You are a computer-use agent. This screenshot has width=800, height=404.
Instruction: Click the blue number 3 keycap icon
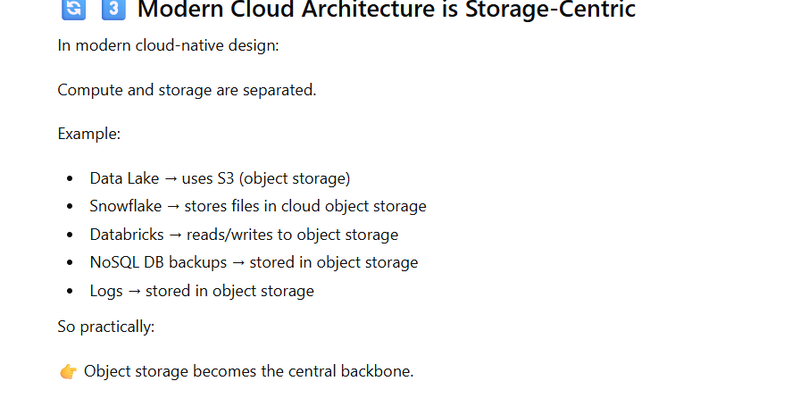tap(113, 10)
